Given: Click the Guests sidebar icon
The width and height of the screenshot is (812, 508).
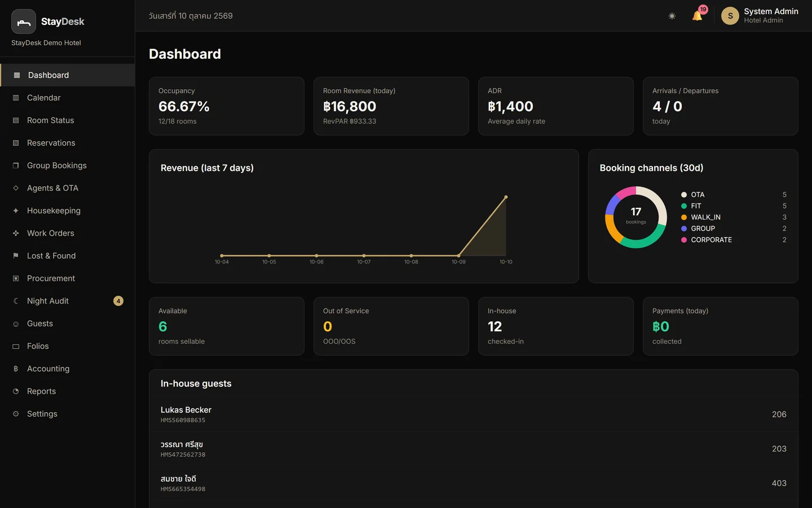Looking at the screenshot, I should tap(16, 323).
